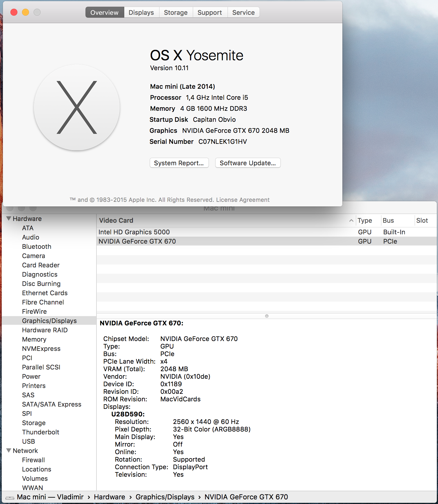Switch to the Overview tab

105,12
